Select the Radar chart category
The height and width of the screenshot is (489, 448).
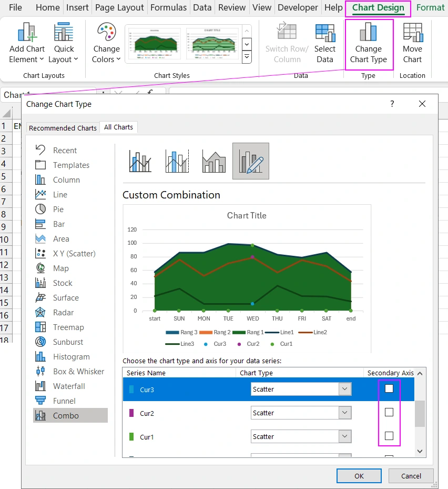(x=64, y=313)
